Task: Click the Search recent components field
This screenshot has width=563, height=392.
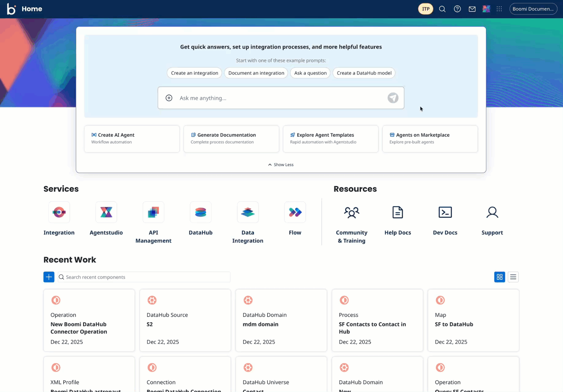Action: point(144,277)
